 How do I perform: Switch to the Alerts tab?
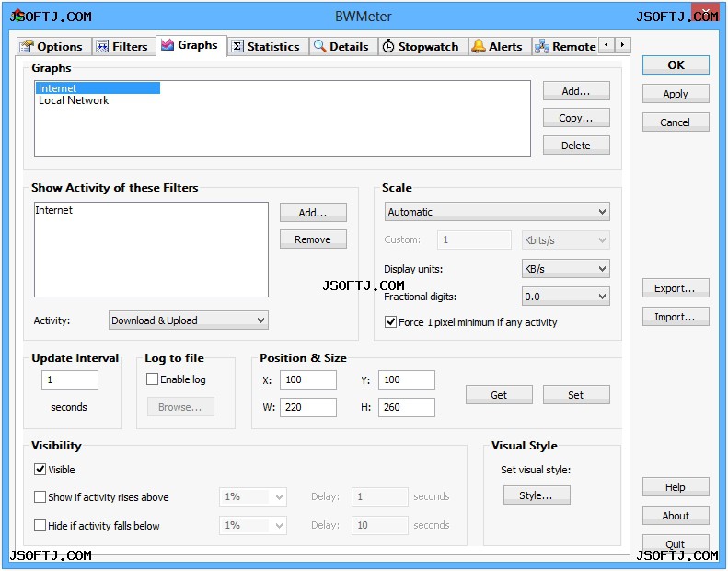(500, 46)
